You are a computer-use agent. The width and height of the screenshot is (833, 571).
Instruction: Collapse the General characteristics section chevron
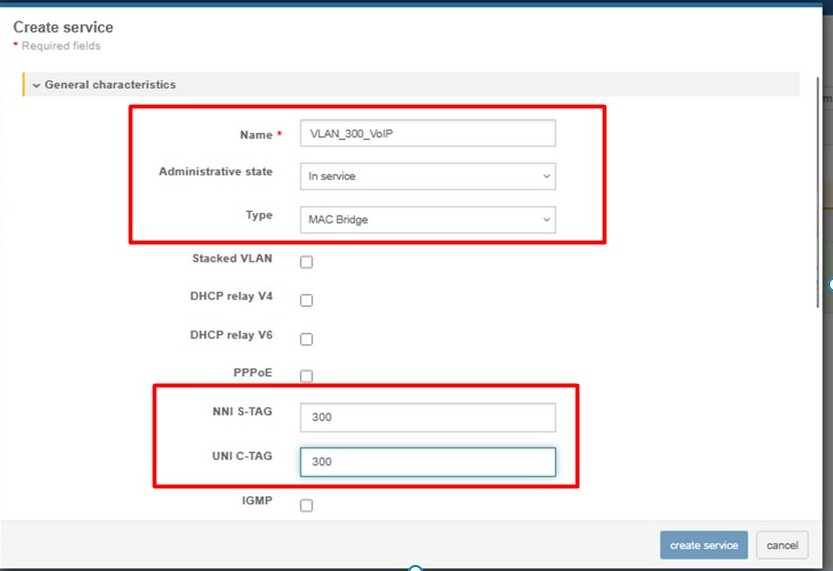point(36,85)
